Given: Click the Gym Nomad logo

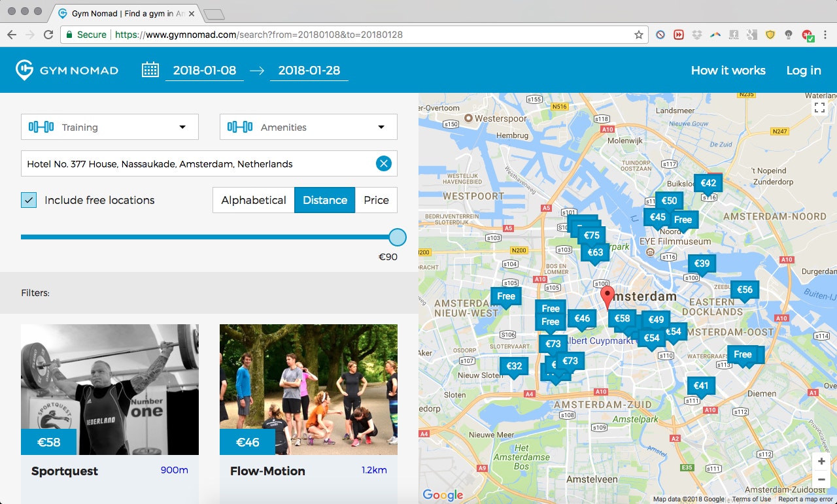Looking at the screenshot, I should tap(67, 70).
